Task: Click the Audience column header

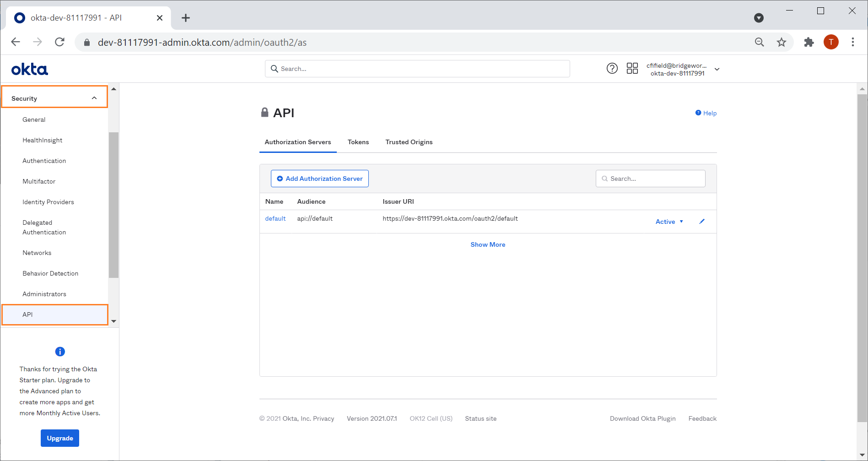Action: click(311, 201)
